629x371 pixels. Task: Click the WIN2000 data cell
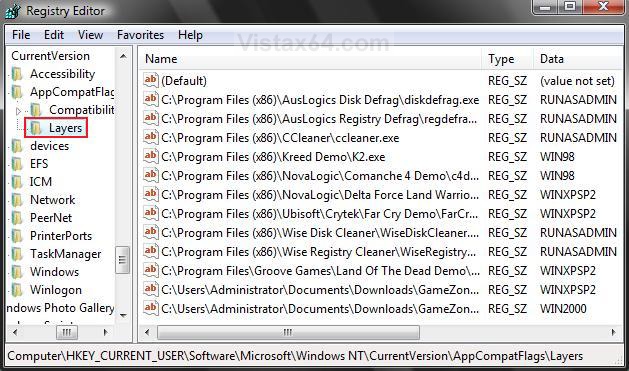(563, 309)
